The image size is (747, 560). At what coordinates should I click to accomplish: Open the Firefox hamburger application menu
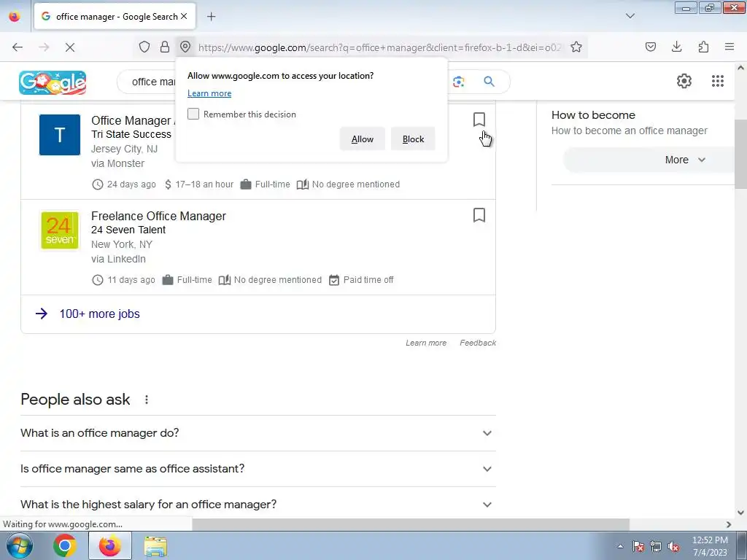pos(729,47)
